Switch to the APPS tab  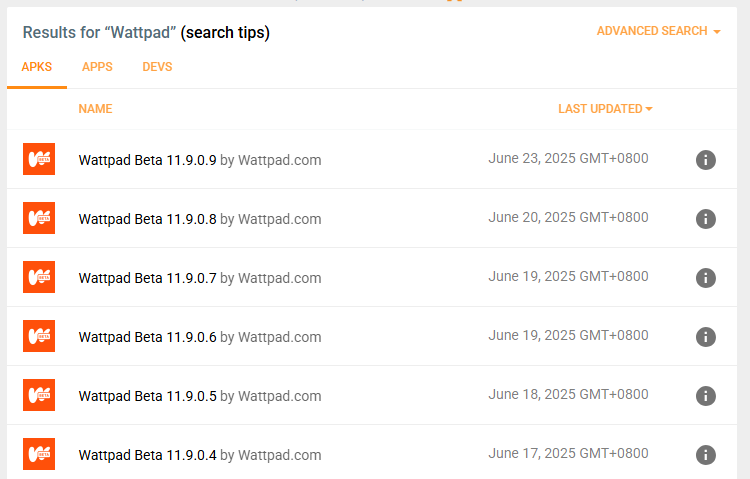(x=97, y=67)
